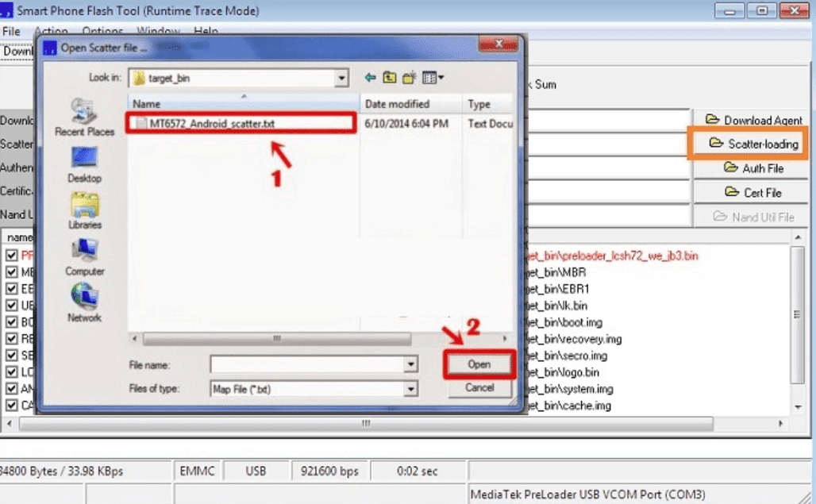
Task: Go back to last folder visited
Action: [370, 78]
